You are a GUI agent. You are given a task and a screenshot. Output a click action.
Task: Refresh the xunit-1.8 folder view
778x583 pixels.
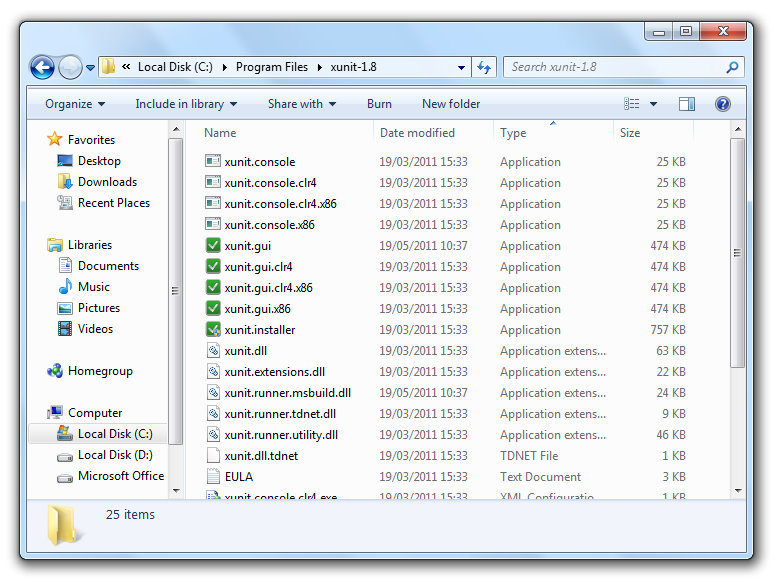[x=484, y=67]
